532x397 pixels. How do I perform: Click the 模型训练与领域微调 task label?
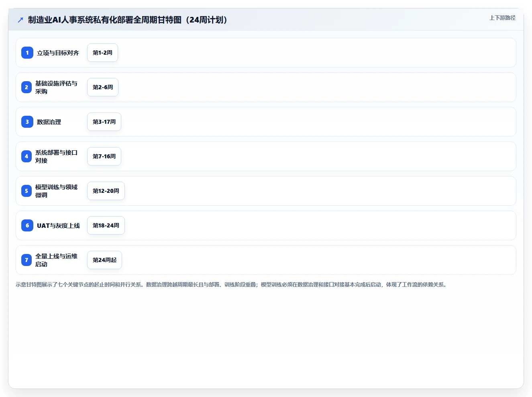pyautogui.click(x=56, y=191)
